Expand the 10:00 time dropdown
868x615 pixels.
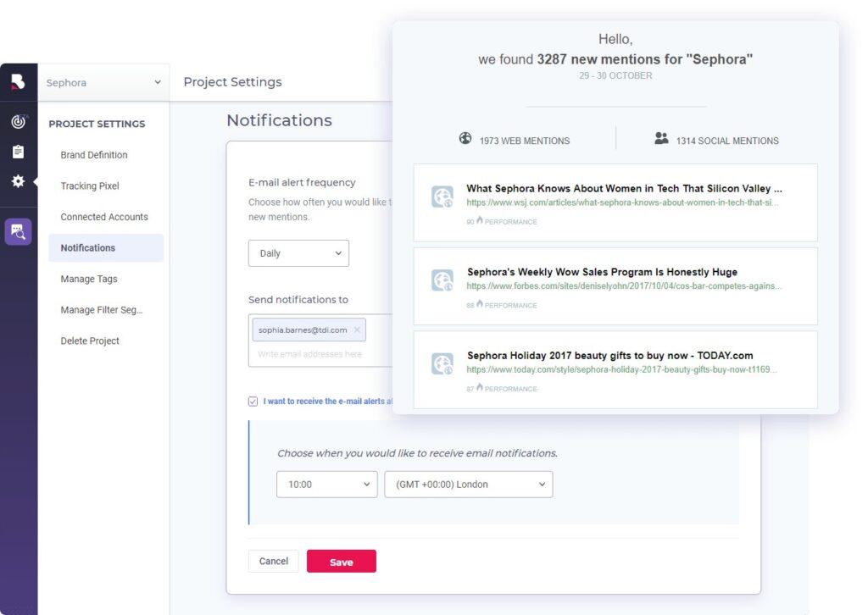[326, 484]
